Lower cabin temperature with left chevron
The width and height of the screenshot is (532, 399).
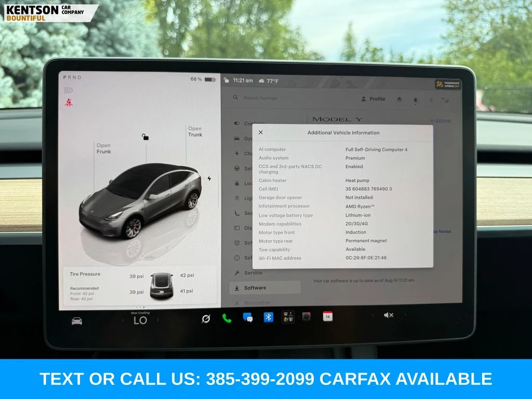click(x=123, y=320)
